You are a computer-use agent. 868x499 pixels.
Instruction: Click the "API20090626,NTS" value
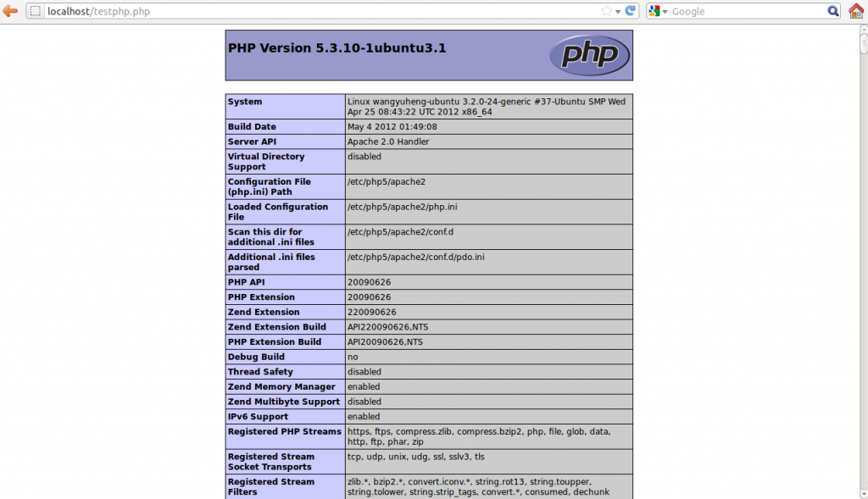tap(385, 342)
